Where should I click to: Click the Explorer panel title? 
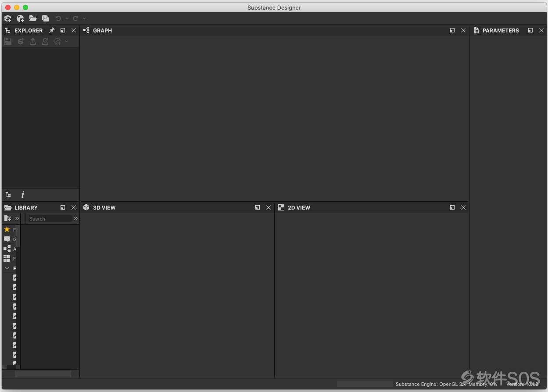pos(29,30)
